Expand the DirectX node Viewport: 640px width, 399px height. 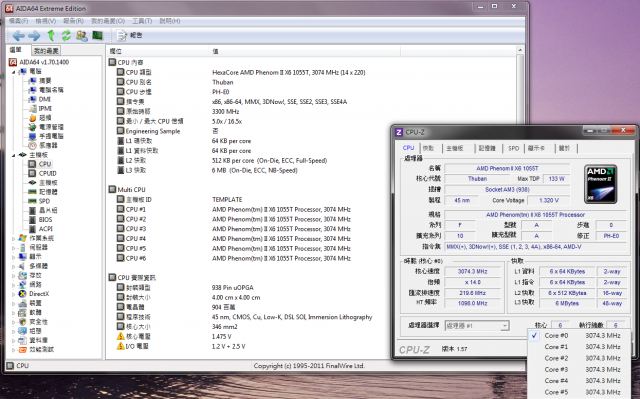click(13, 294)
